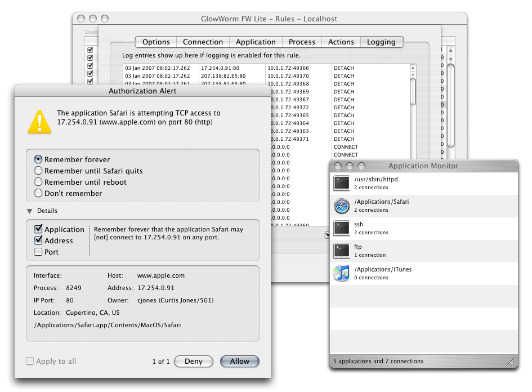Click the Rules window scroll up arrow
532x392 pixels.
(x=450, y=50)
